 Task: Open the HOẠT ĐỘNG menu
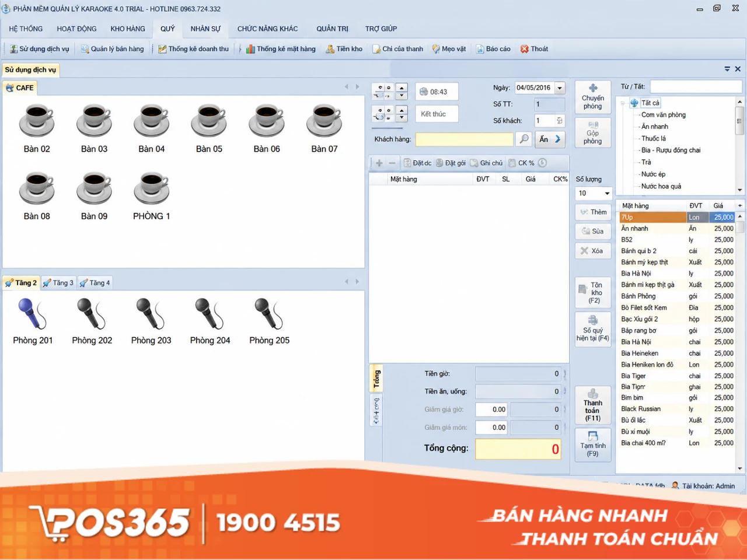76,29
